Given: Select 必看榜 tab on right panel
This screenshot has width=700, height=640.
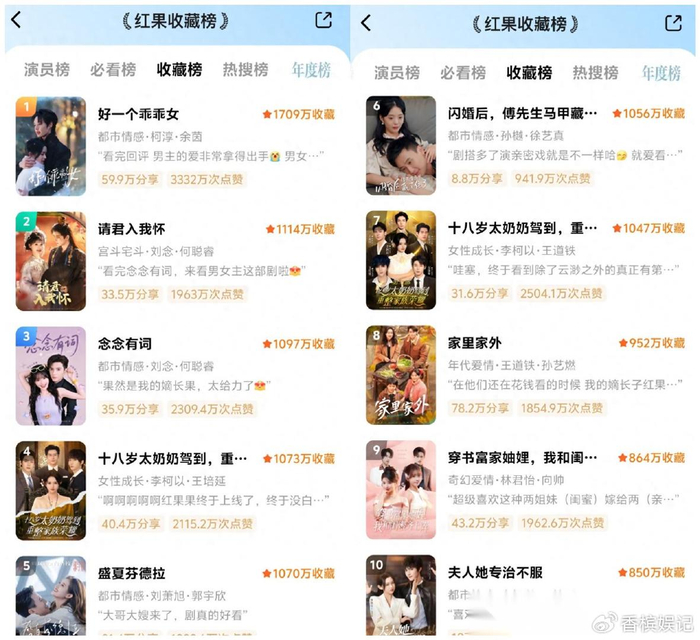Looking at the screenshot, I should [463, 72].
